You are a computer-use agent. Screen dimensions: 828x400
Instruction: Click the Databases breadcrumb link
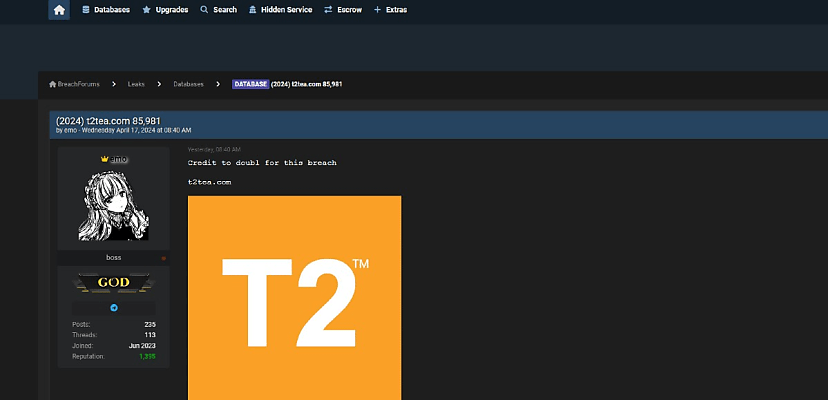coord(189,84)
